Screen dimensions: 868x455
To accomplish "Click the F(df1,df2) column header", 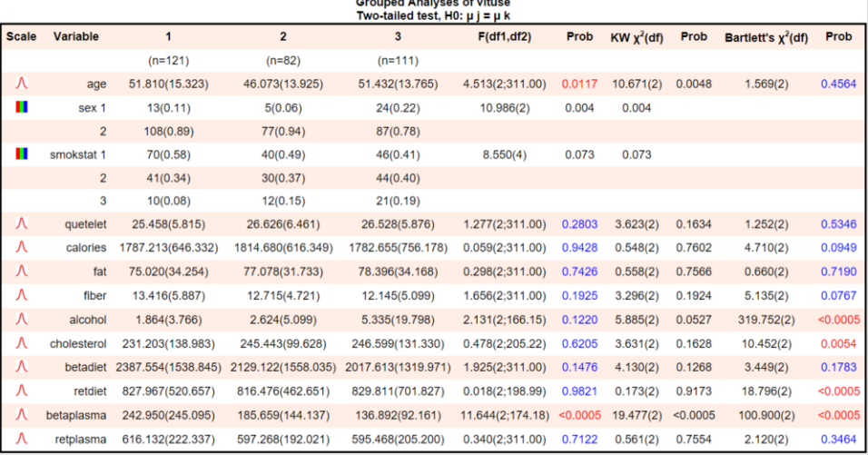I will tap(505, 37).
